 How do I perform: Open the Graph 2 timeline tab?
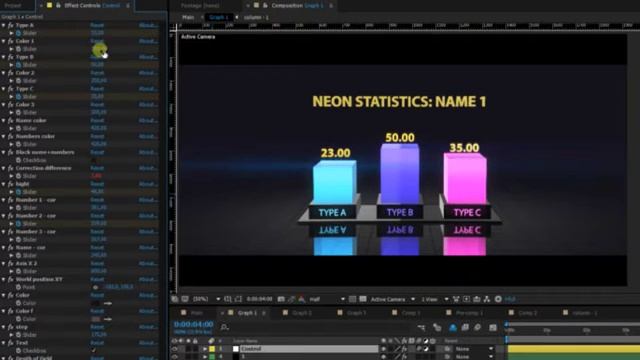click(302, 313)
